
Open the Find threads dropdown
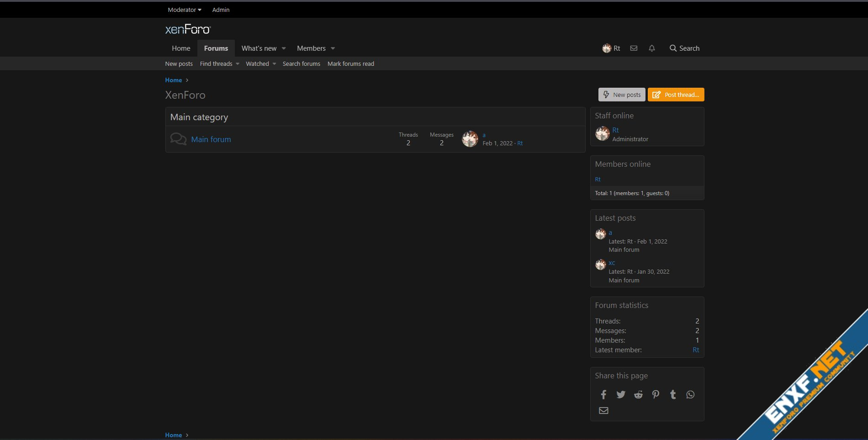point(219,64)
